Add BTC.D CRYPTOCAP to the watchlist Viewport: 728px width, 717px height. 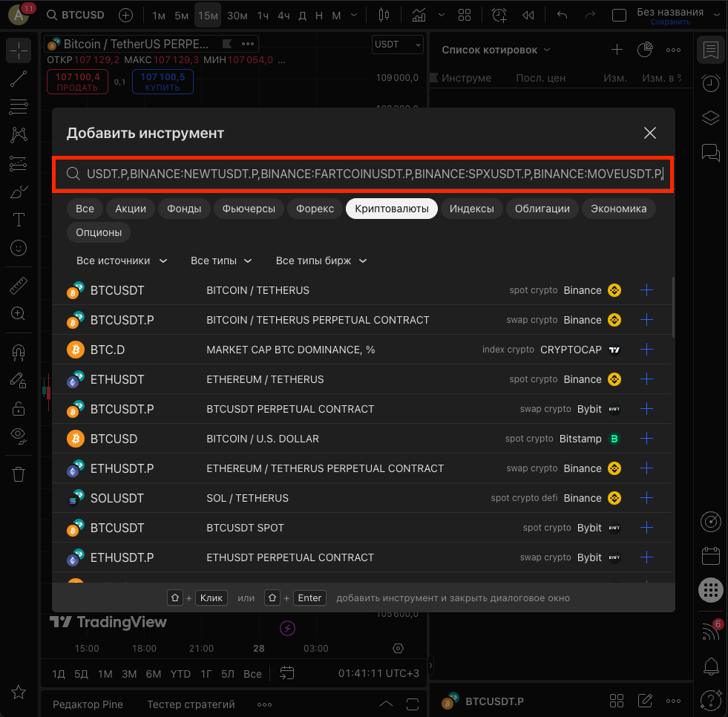pyautogui.click(x=646, y=350)
